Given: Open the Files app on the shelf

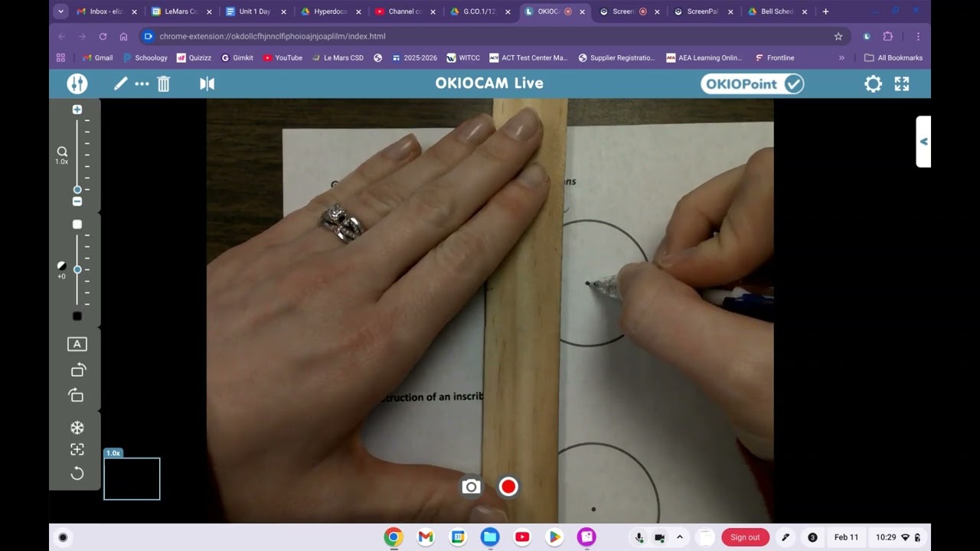Looking at the screenshot, I should [490, 537].
